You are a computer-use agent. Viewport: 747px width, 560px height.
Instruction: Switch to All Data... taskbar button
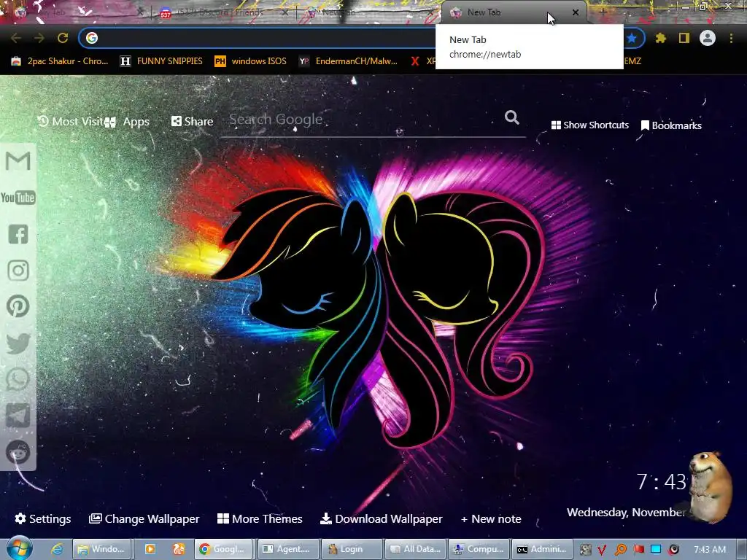[415, 549]
